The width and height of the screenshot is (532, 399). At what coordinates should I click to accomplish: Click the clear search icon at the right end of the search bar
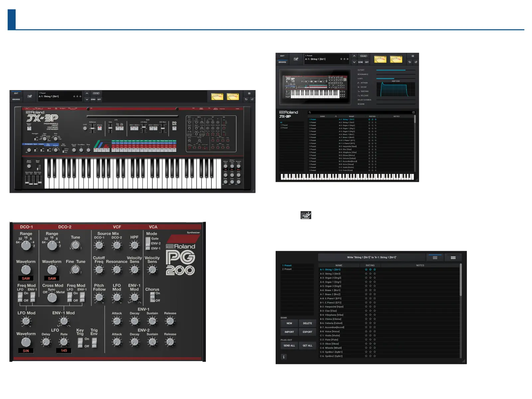point(413,112)
